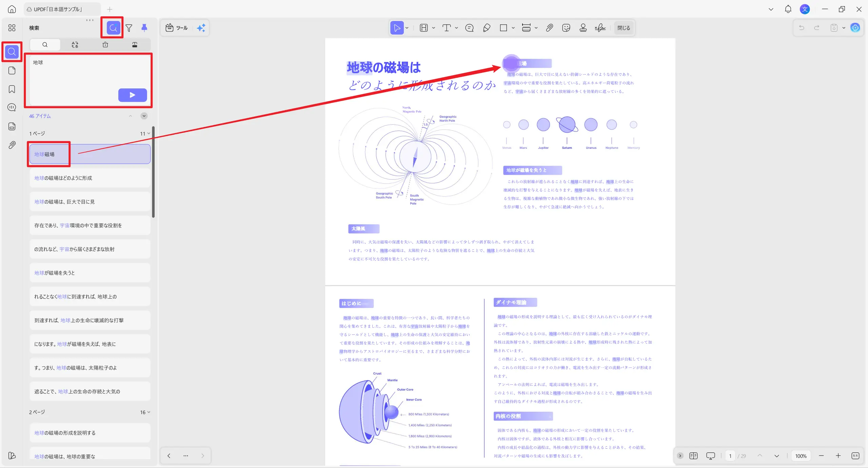Switch to the redact search tab
The width and height of the screenshot is (868, 468).
[135, 45]
